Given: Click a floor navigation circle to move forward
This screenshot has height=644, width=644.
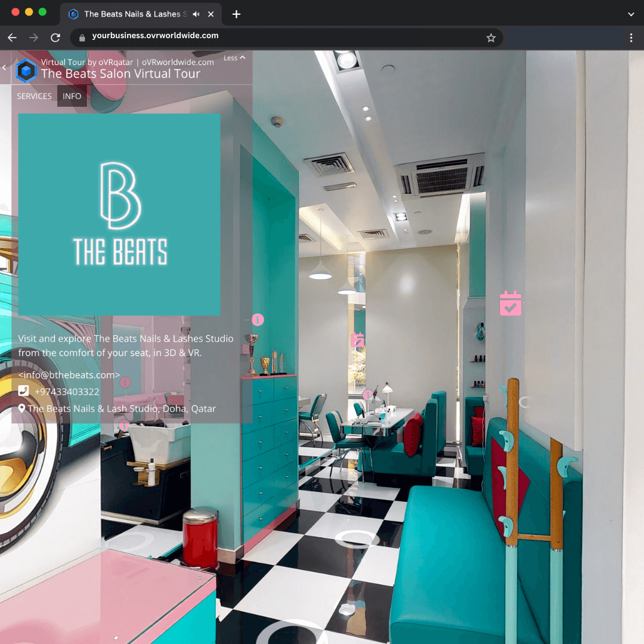Looking at the screenshot, I should coord(356,539).
